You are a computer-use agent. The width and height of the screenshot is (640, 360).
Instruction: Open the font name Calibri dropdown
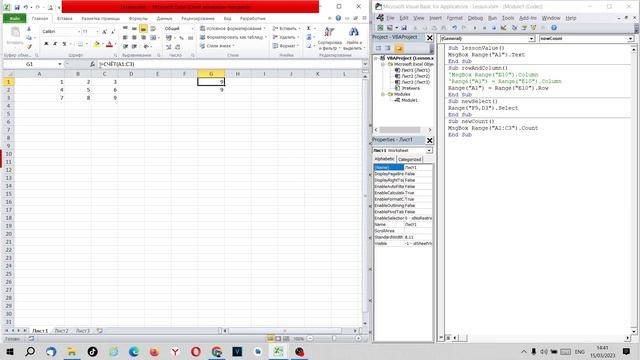(x=79, y=31)
